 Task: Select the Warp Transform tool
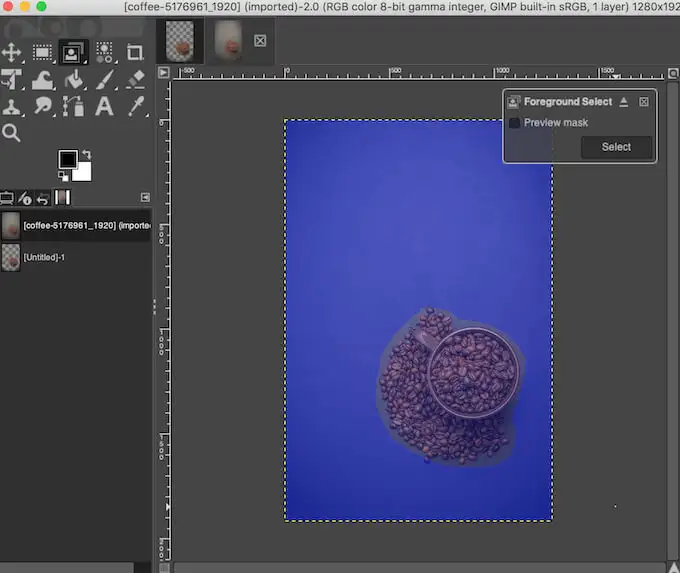[42, 80]
